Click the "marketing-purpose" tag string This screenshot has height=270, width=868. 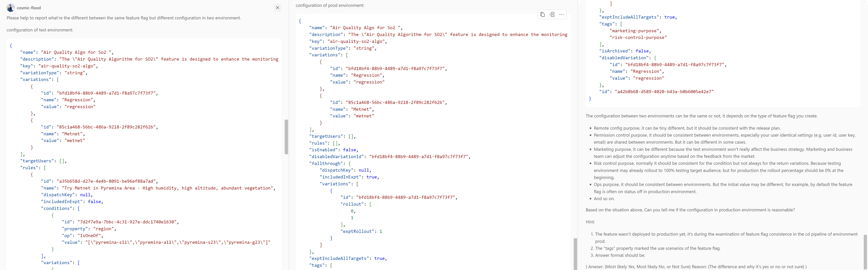(x=634, y=31)
